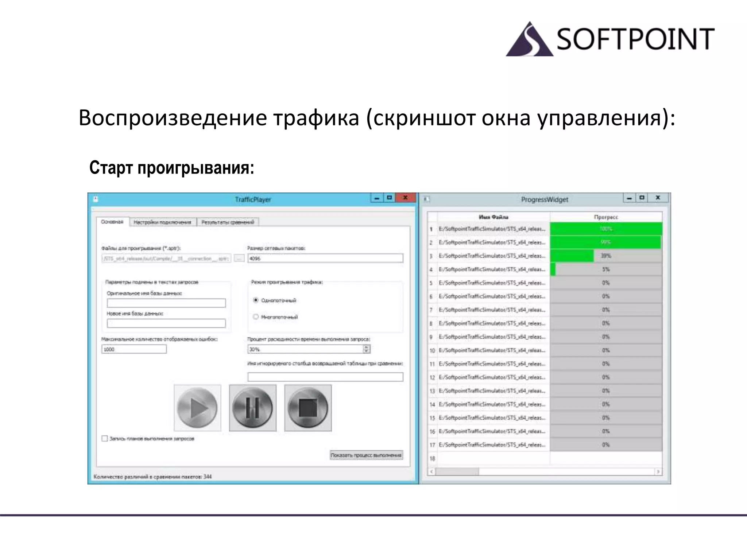Click row header number 9 in ProgressWidget
This screenshot has width=747, height=560.
point(432,337)
